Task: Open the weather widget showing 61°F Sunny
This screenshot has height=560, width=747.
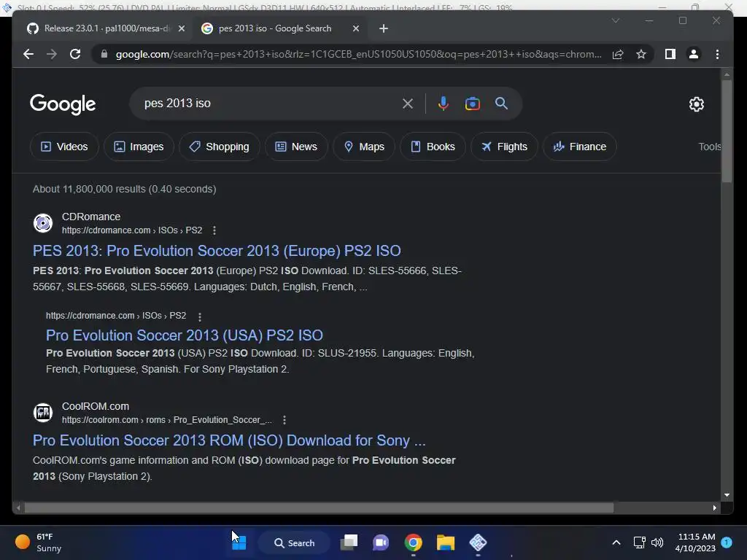Action: (38, 542)
